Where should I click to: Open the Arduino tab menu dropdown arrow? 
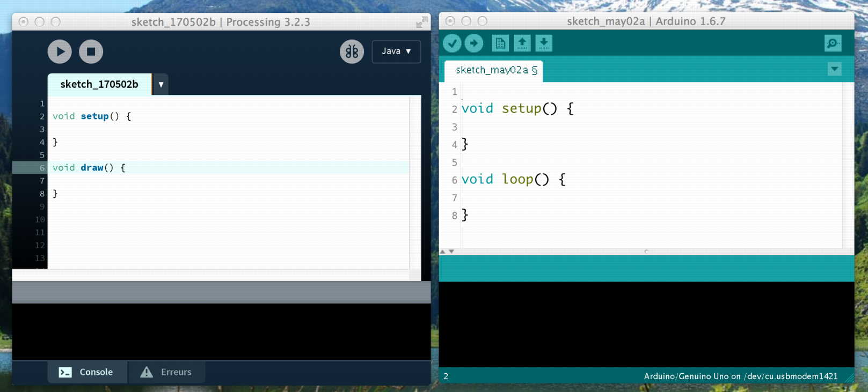(835, 69)
